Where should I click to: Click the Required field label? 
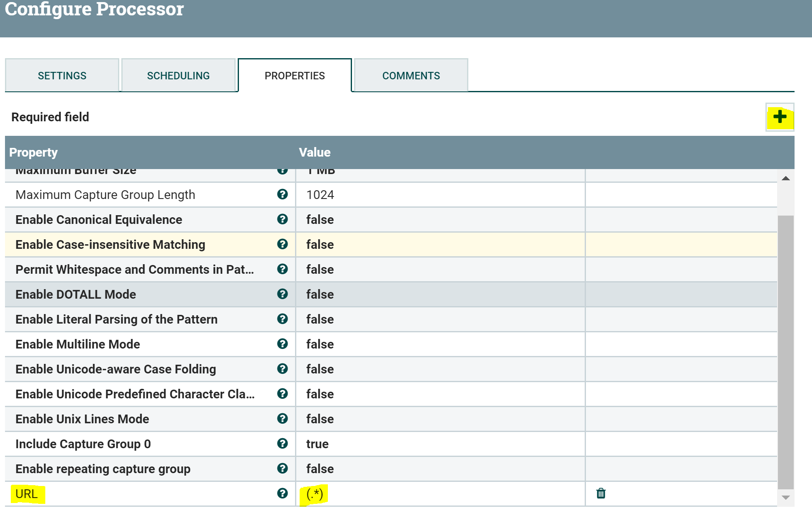[49, 117]
